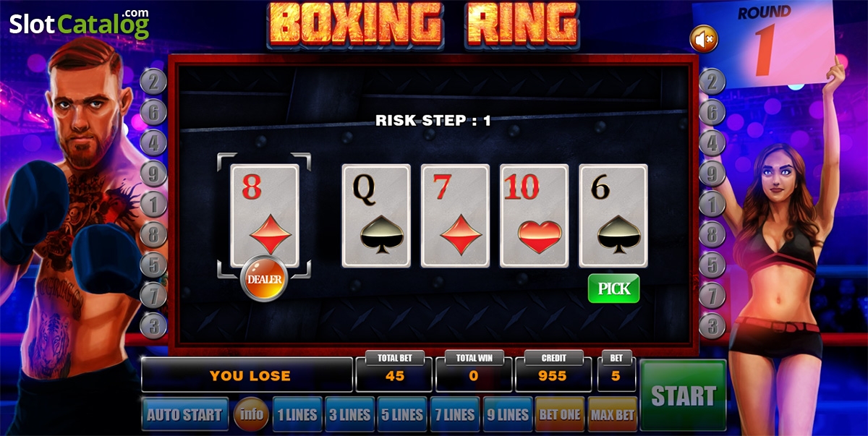Mute the game sound speaker icon
The image size is (868, 436).
tap(703, 39)
